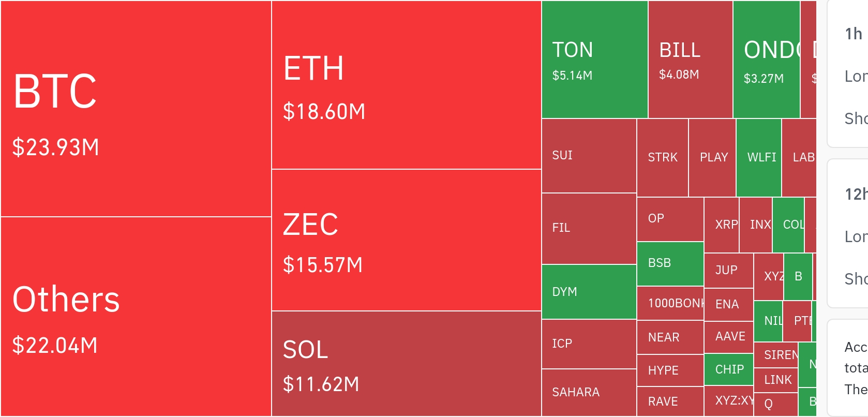The width and height of the screenshot is (868, 417).
Task: Click the STRK tile
Action: (663, 158)
